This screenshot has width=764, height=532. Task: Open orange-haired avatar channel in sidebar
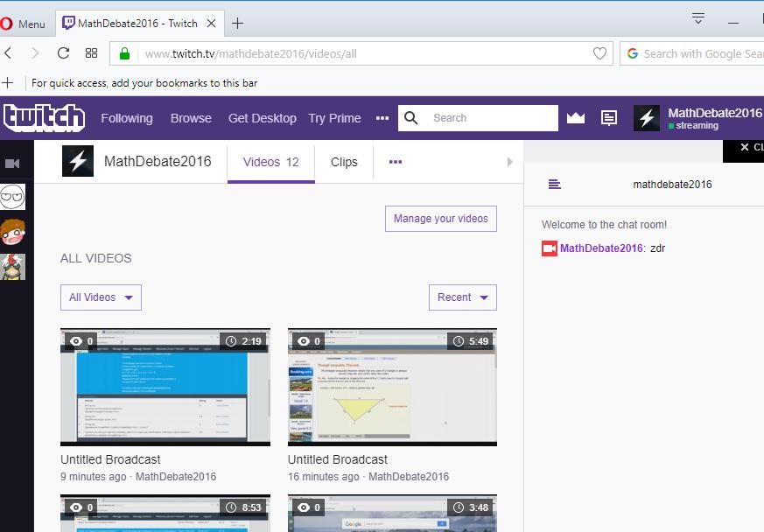12,232
